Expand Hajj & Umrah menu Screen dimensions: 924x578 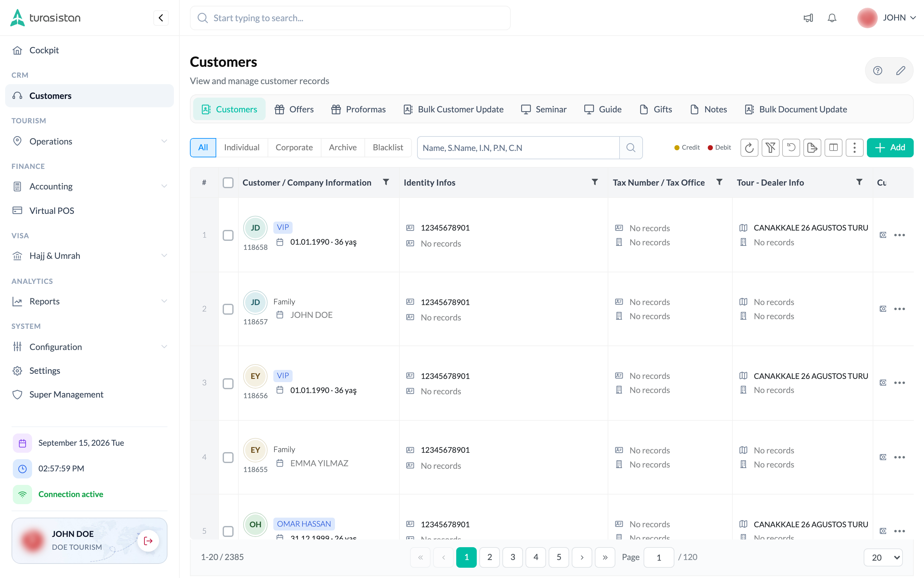click(x=89, y=255)
